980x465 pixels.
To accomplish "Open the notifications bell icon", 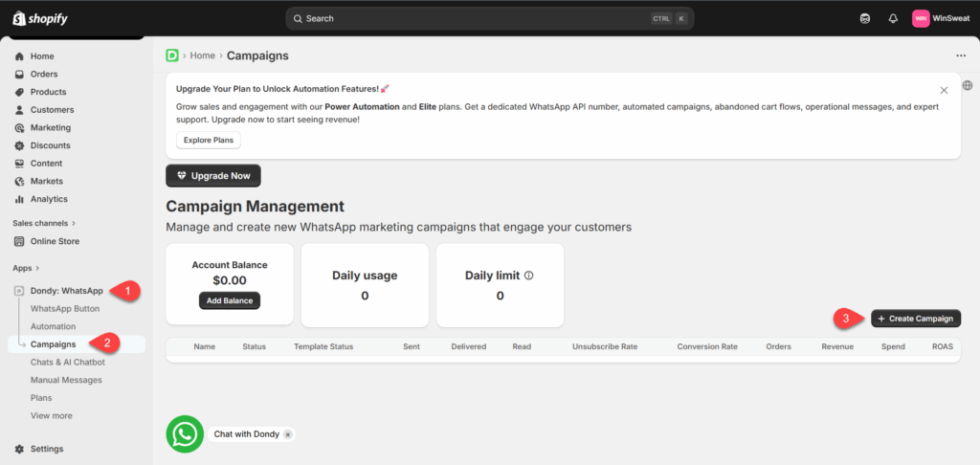I will pos(893,18).
